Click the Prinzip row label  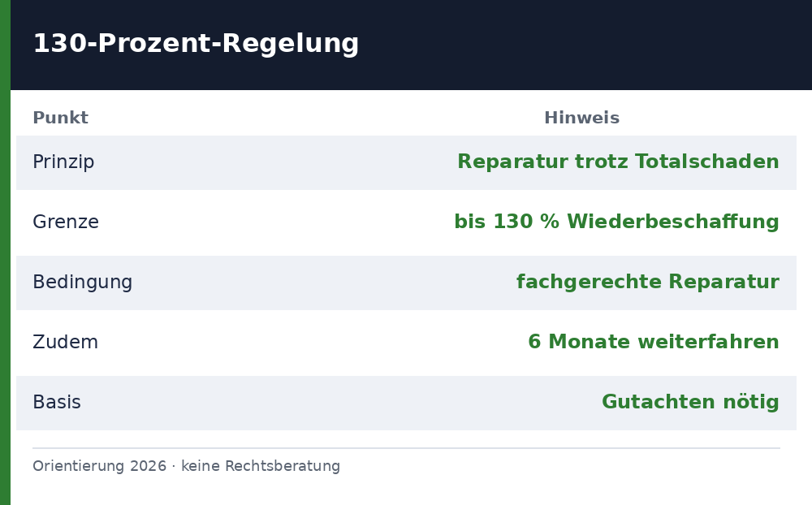(x=63, y=162)
